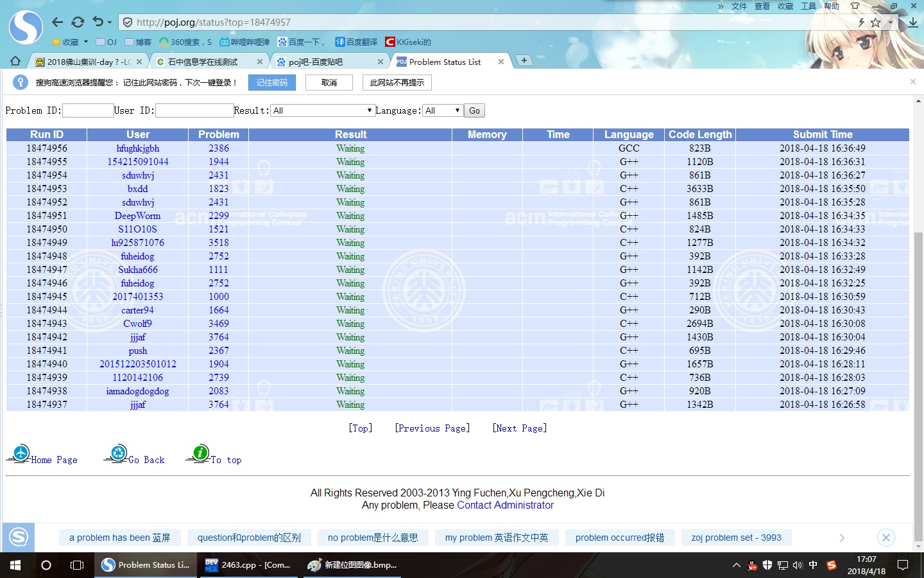
Task: Show more search suggestions with right chevron
Action: [x=842, y=538]
